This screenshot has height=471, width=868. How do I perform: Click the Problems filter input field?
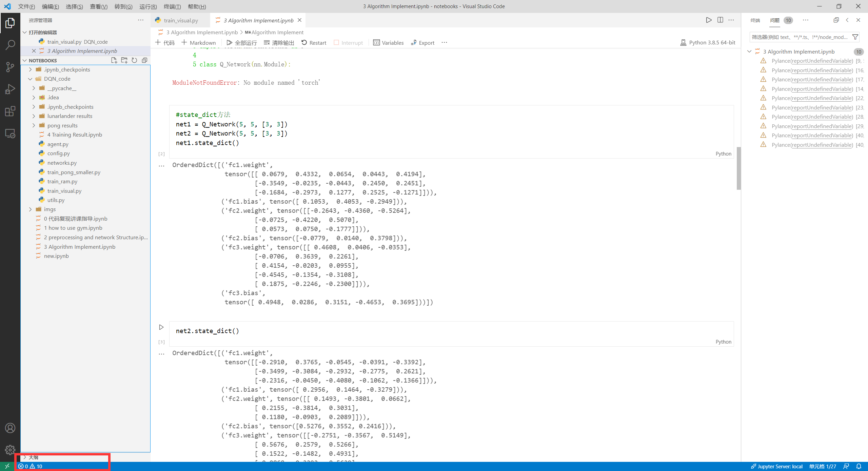tap(800, 37)
